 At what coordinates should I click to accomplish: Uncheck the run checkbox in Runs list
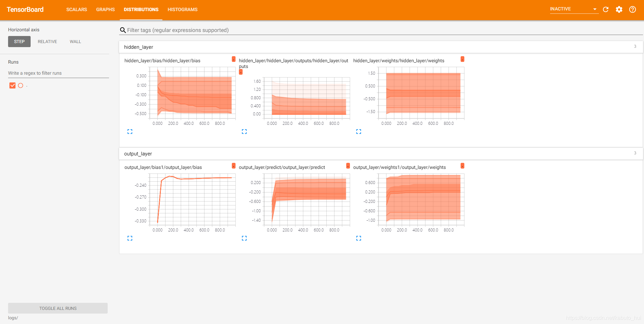tap(12, 85)
